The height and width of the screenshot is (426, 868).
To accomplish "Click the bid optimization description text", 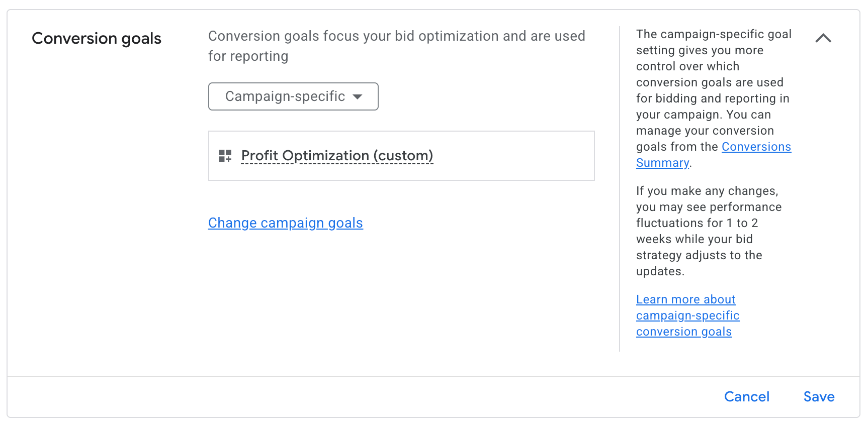I will click(396, 36).
